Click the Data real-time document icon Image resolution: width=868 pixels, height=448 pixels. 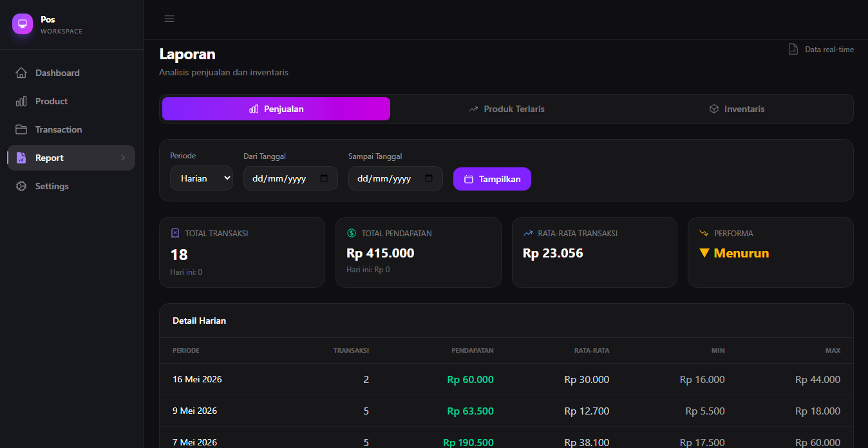tap(793, 50)
